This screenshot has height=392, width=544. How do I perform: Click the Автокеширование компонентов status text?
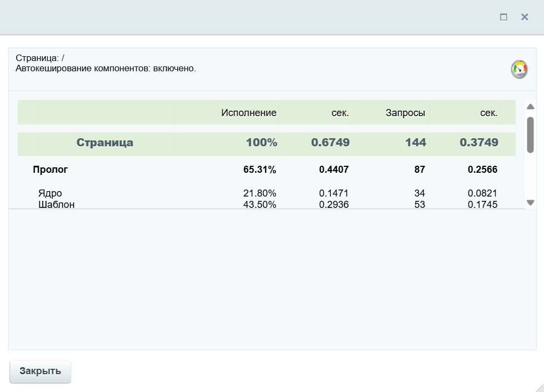[106, 69]
